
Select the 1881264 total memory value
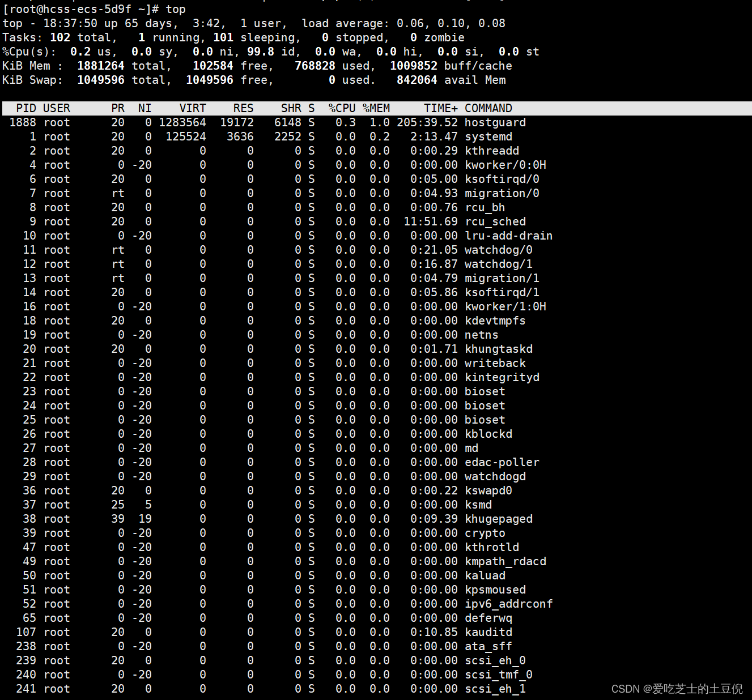point(101,66)
